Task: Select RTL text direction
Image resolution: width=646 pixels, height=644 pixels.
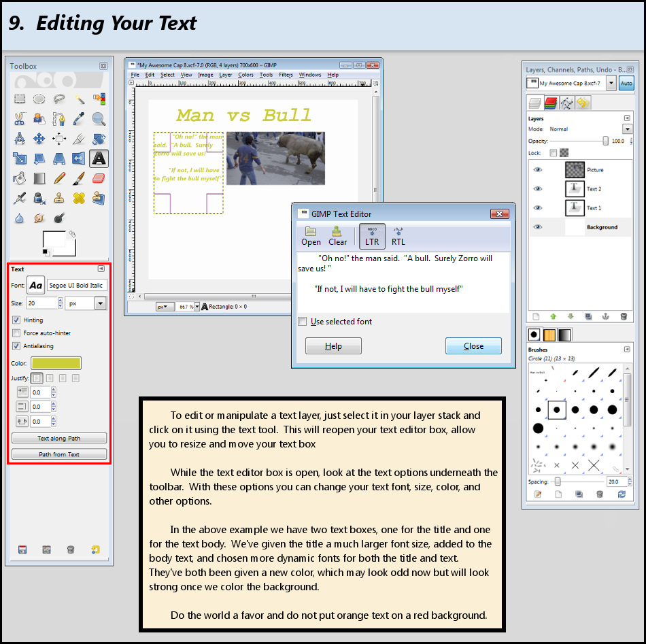Action: click(x=398, y=236)
